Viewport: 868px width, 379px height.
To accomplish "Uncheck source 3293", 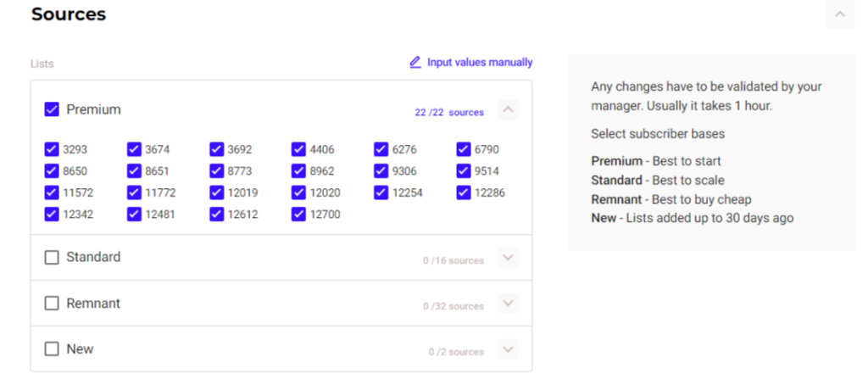I will (x=52, y=149).
